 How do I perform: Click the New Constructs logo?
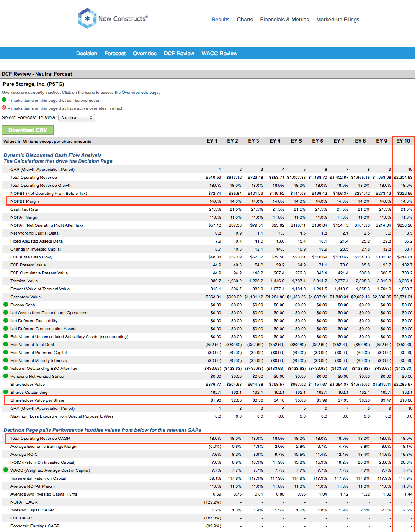113,18
